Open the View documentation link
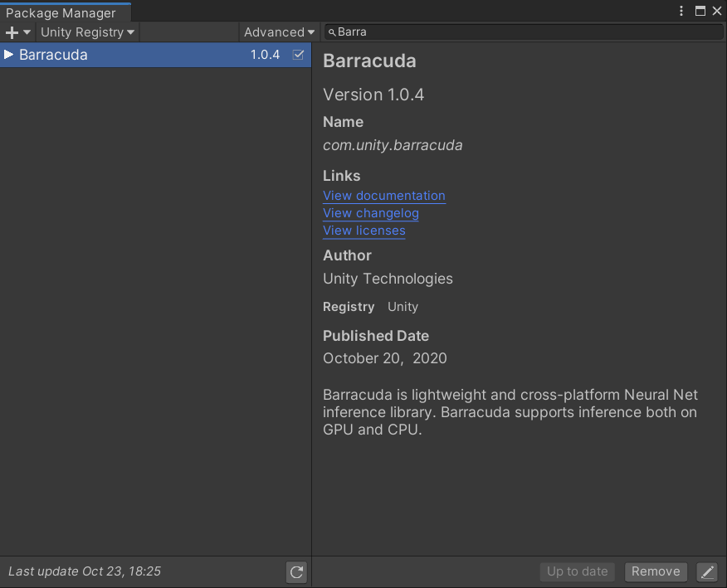The image size is (727, 588). [383, 196]
